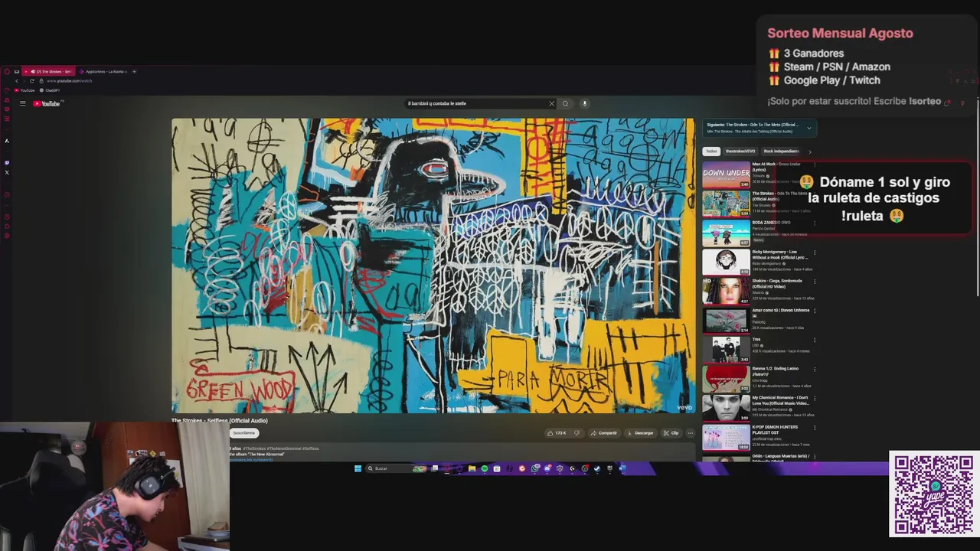The height and width of the screenshot is (551, 980).
Task: Open a new browser tab
Action: [134, 71]
